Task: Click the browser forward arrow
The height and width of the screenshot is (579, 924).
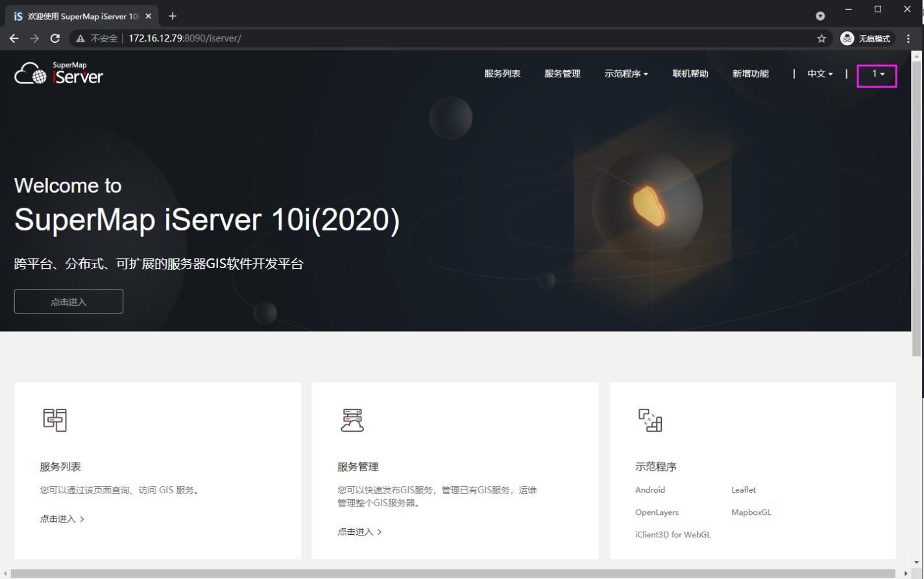Action: pos(34,38)
